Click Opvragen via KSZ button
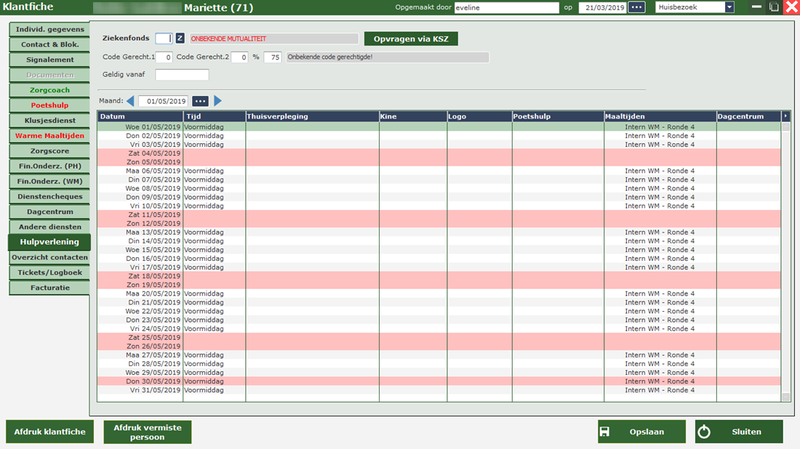 (410, 39)
